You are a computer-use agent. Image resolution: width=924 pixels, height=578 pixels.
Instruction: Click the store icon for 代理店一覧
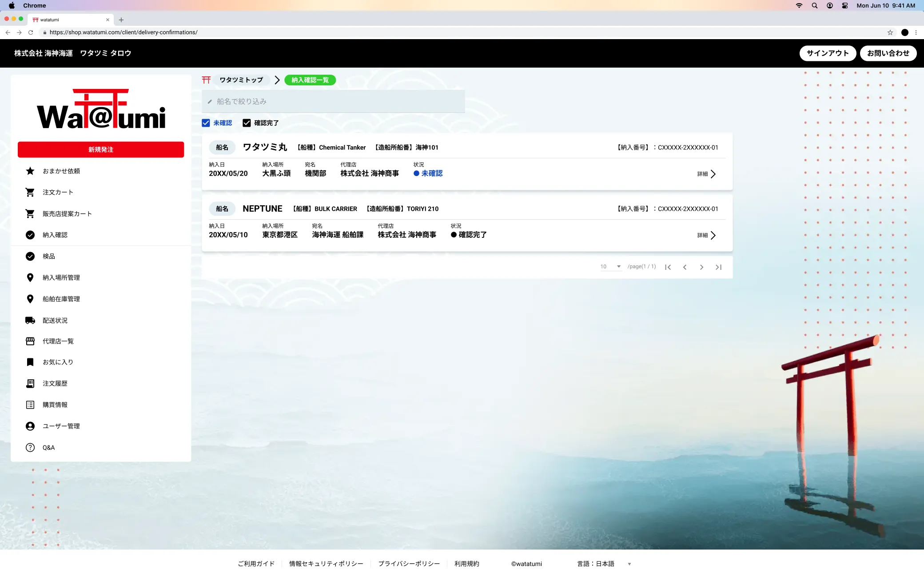pos(30,341)
